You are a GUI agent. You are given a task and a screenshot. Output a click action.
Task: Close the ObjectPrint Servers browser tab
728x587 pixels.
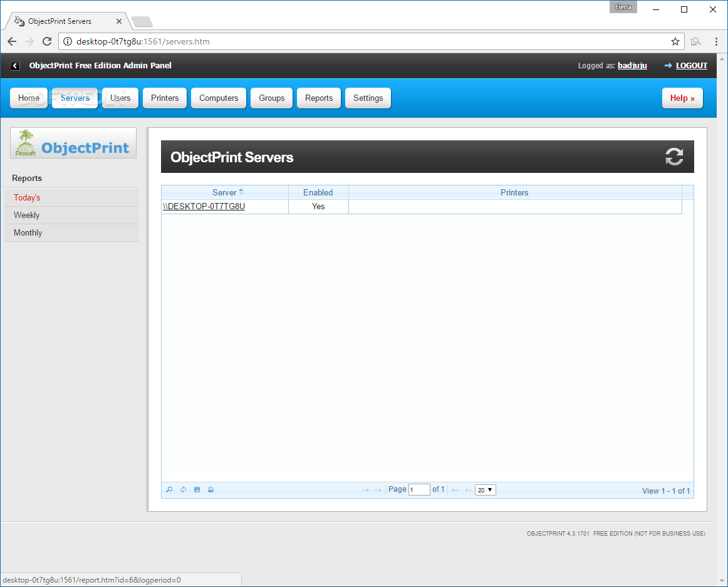[119, 21]
